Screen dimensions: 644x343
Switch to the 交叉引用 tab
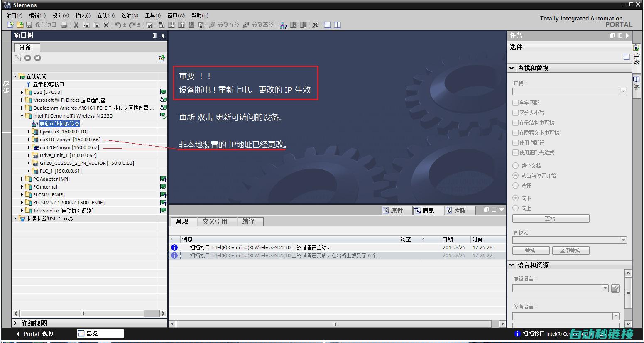(217, 221)
